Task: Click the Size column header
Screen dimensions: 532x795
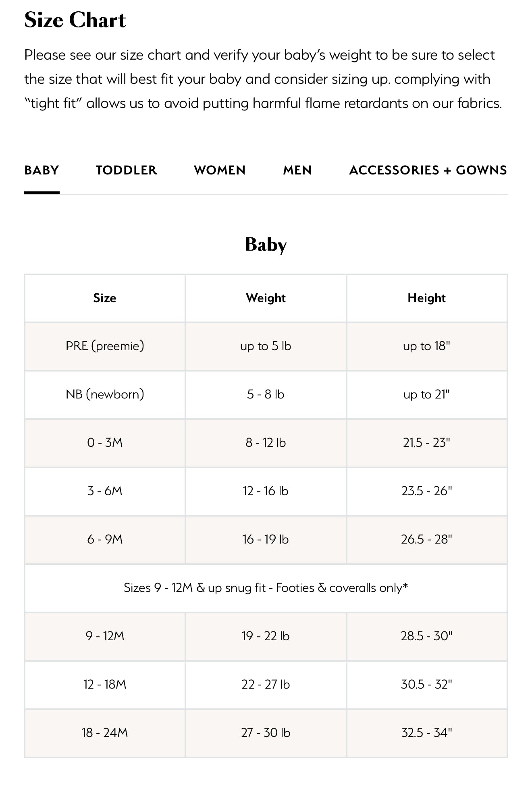Action: pos(105,298)
